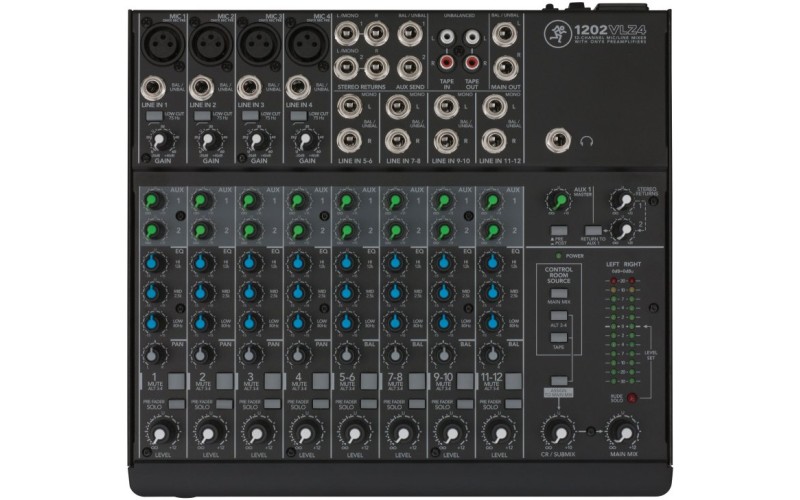
Task: Click STEREO RETURNS 1 knob
Action: 622,201
